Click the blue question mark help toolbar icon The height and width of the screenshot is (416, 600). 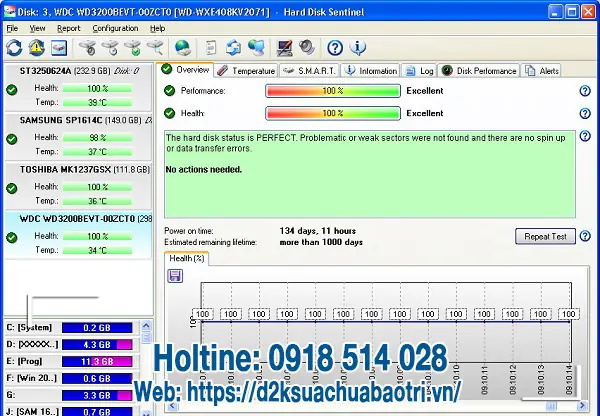point(335,48)
